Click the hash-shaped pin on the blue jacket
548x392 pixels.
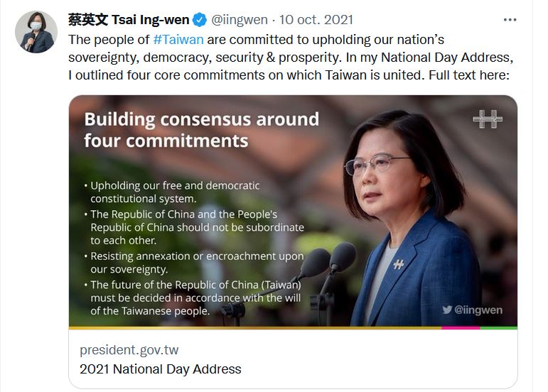398,264
